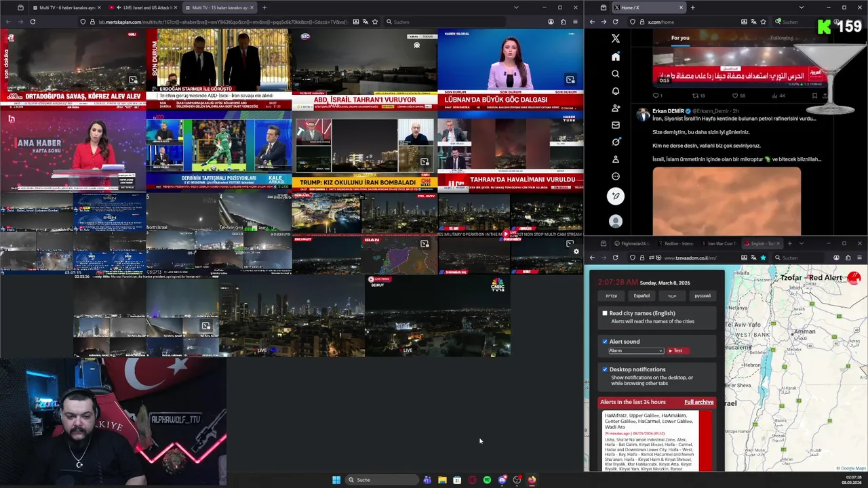The height and width of the screenshot is (488, 868).
Task: Open Firefox from taskbar
Action: click(x=532, y=480)
